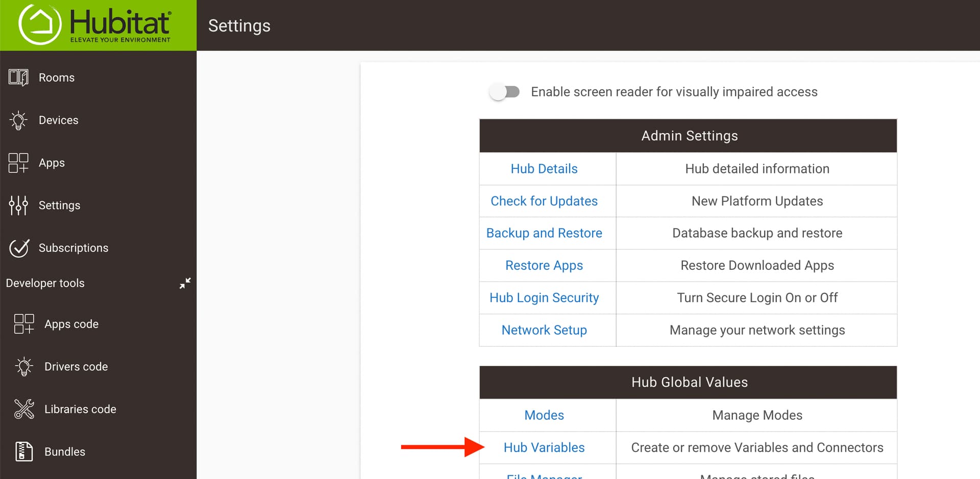Open Drivers code under Developer tools
The width and height of the screenshot is (980, 479).
point(76,367)
